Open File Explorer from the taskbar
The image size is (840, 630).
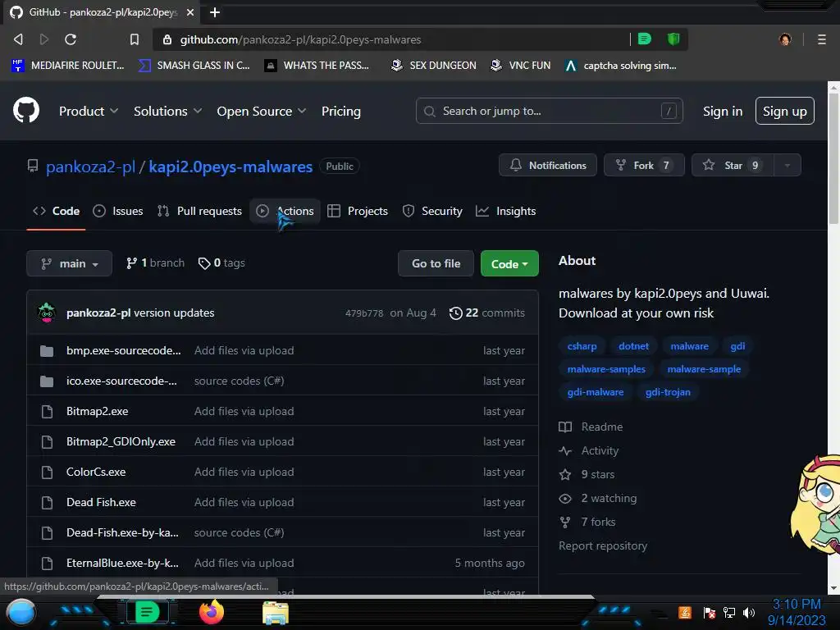(276, 612)
